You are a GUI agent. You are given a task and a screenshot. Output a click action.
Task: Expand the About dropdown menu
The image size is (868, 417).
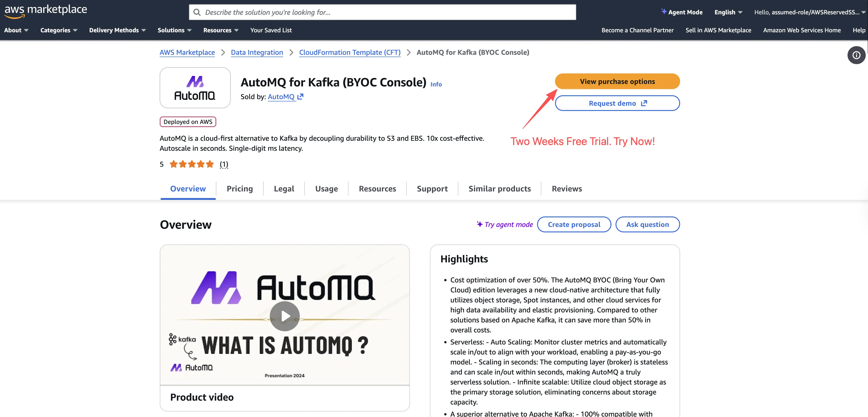point(16,30)
